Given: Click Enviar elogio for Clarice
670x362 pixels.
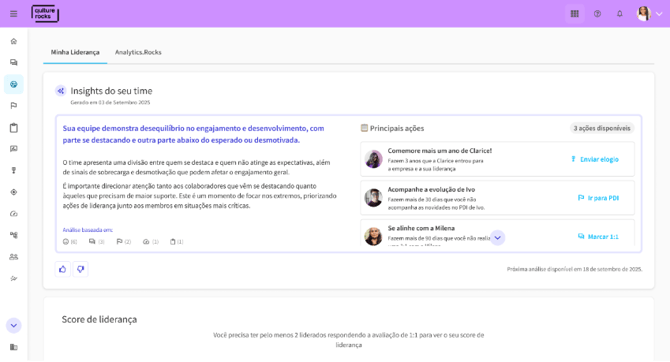Looking at the screenshot, I should point(595,159).
